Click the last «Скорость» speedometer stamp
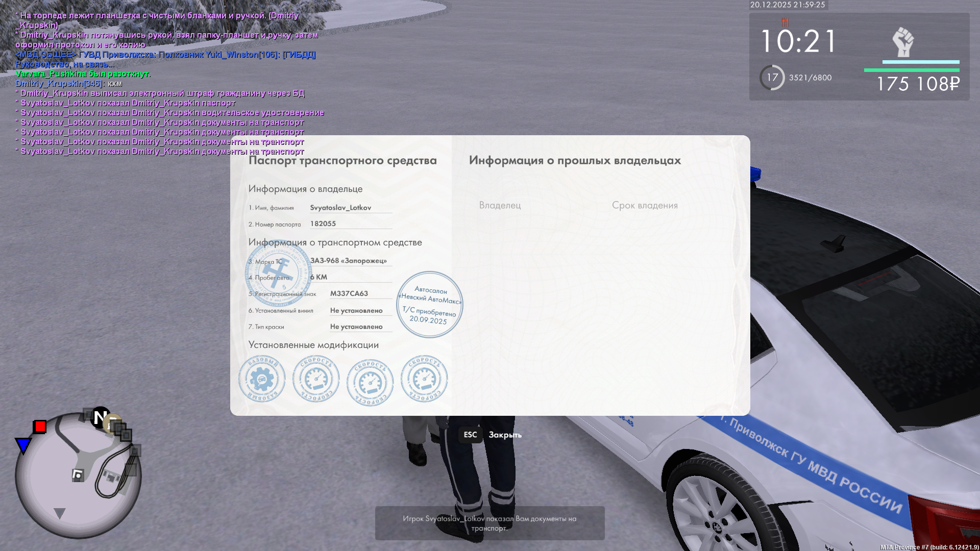The width and height of the screenshot is (980, 551). (424, 379)
